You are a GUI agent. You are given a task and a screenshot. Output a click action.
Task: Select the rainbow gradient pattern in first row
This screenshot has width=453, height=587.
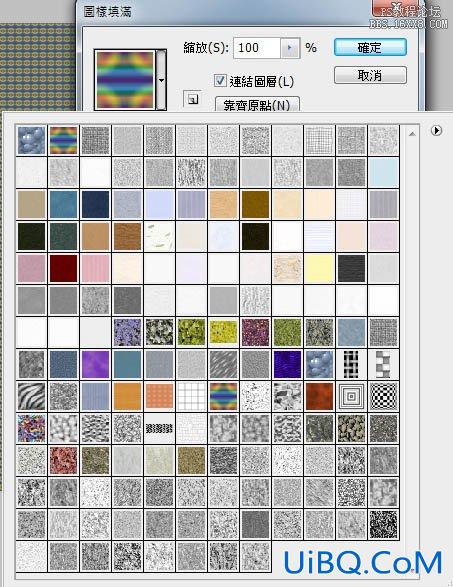coord(63,141)
